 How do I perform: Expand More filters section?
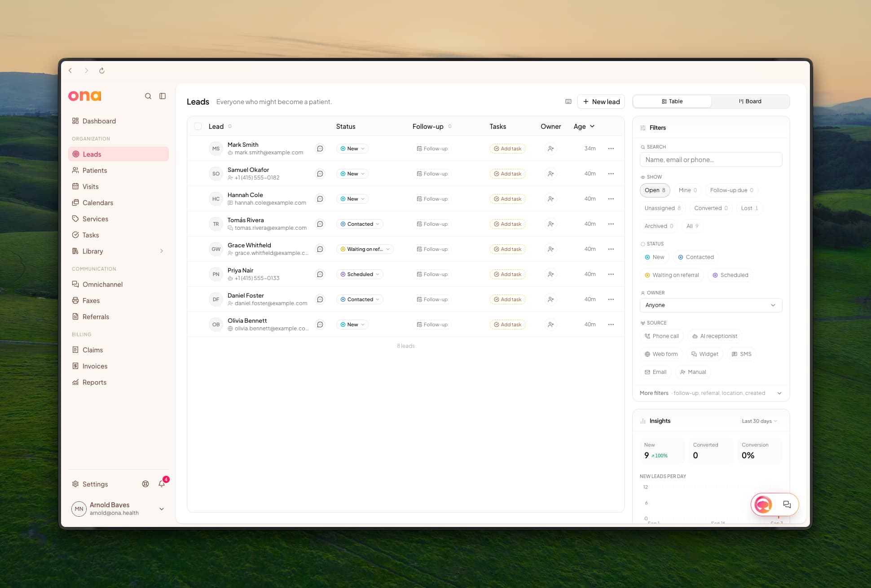(711, 393)
